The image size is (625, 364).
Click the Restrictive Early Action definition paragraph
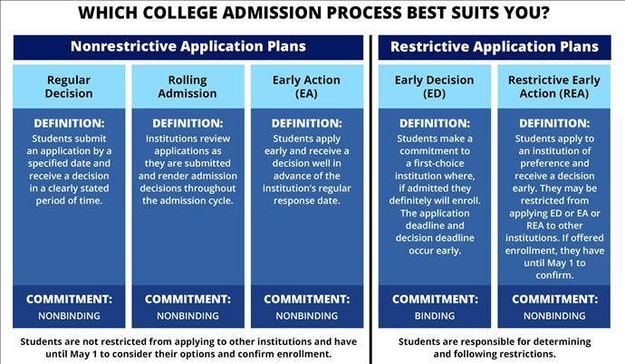click(x=554, y=206)
